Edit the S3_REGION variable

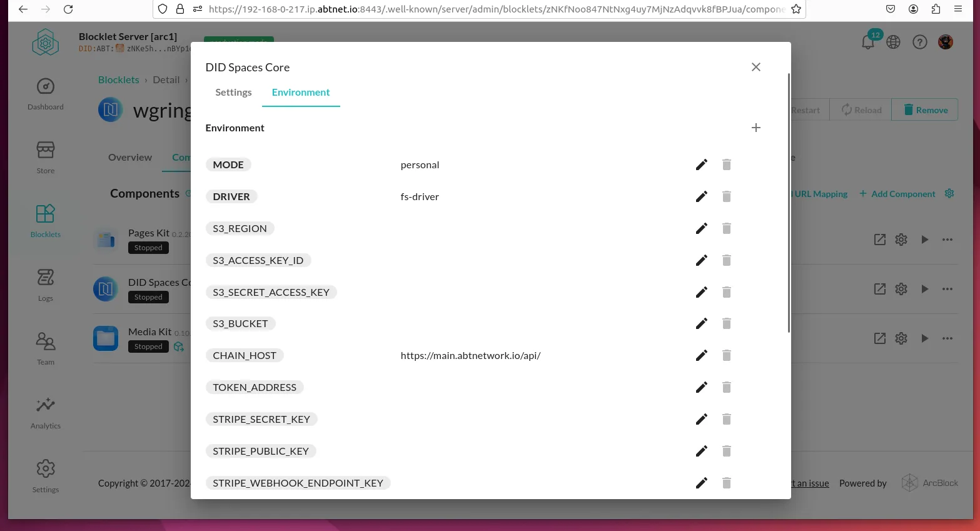[702, 228]
